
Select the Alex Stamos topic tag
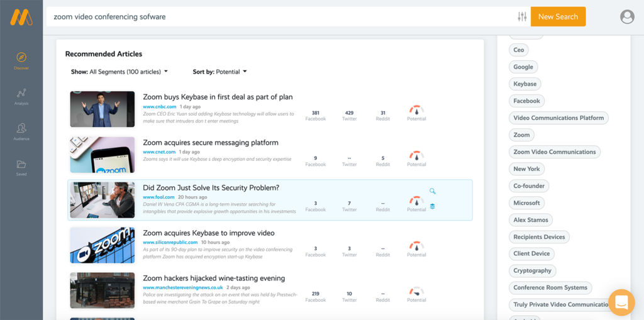(x=531, y=220)
